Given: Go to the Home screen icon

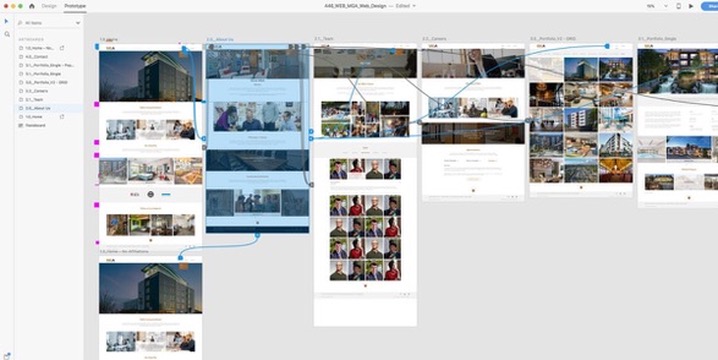Looking at the screenshot, I should click(x=32, y=6).
